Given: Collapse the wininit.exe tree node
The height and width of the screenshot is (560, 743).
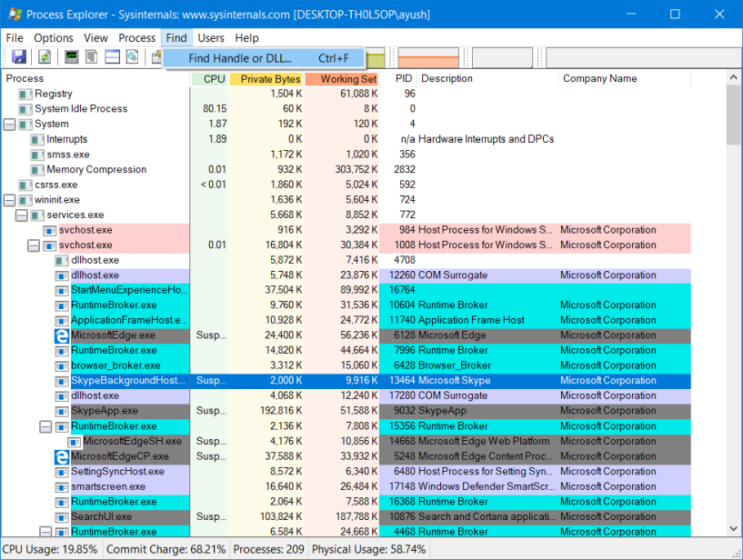Looking at the screenshot, I should coord(10,200).
